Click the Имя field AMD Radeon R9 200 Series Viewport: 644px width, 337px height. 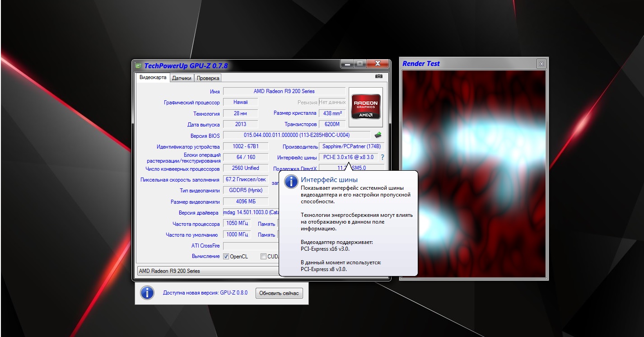click(x=284, y=91)
